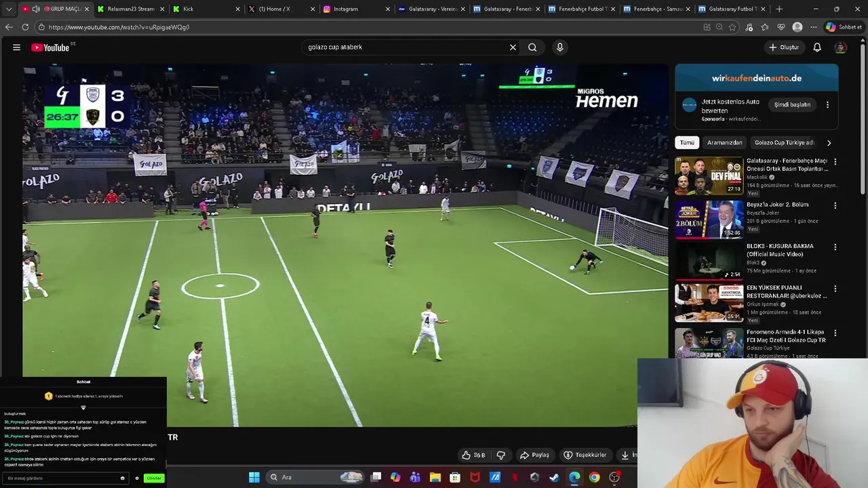Viewport: 868px width, 488px height.
Task: Open options for Galatasaray - Fenerbahçe Maçı video
Action: tap(835, 162)
